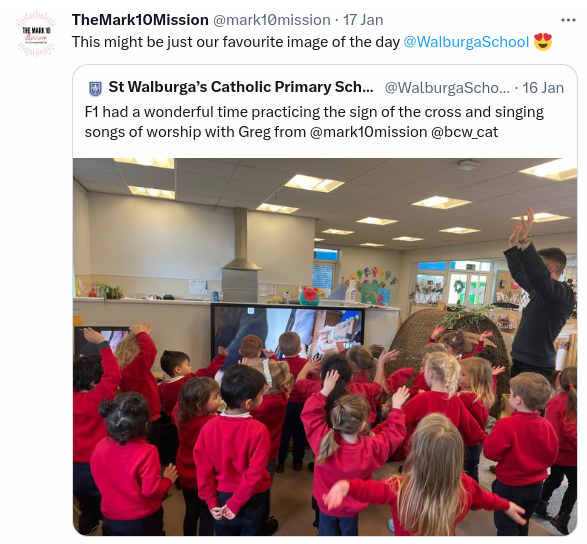The image size is (587, 544).
Task: Click the heart-eyes emoji in tweet
Action: click(x=543, y=42)
